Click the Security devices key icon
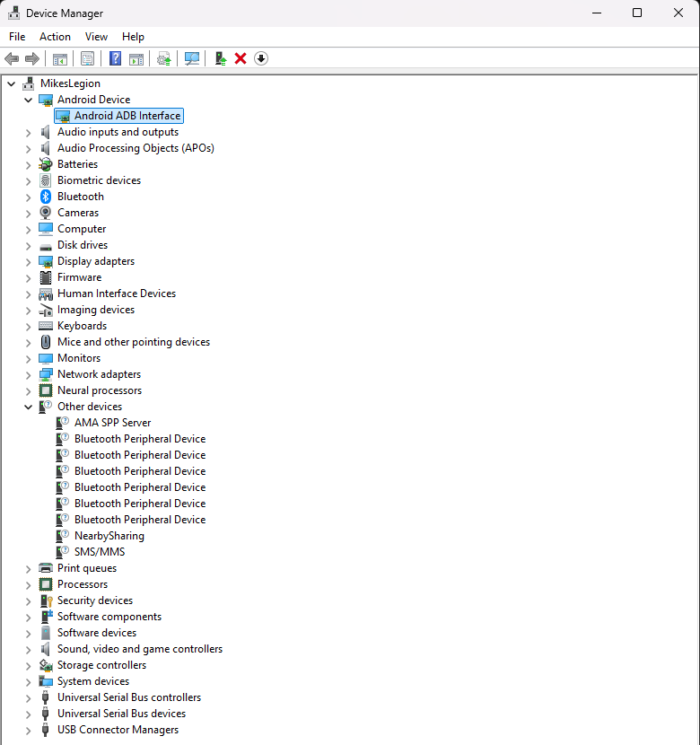The height and width of the screenshot is (745, 700). point(46,600)
